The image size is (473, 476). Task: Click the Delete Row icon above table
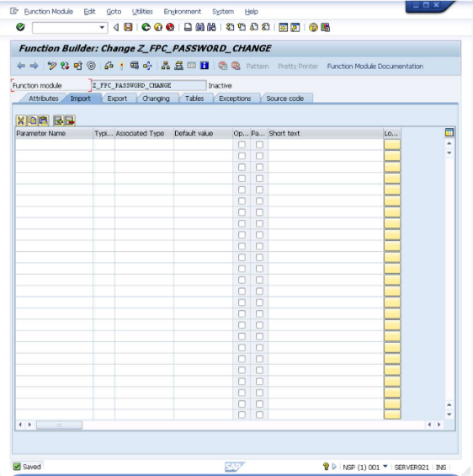pos(70,120)
